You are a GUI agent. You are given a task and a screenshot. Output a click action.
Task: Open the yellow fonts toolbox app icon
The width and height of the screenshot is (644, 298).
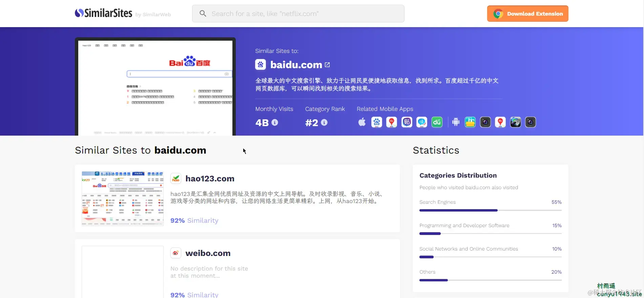pos(470,122)
